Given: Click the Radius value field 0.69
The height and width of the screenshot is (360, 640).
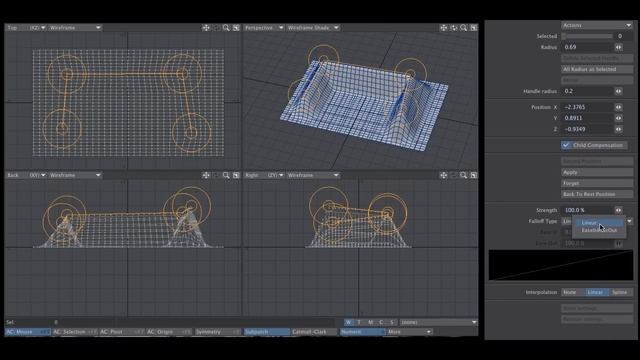Looking at the screenshot, I should [587, 47].
